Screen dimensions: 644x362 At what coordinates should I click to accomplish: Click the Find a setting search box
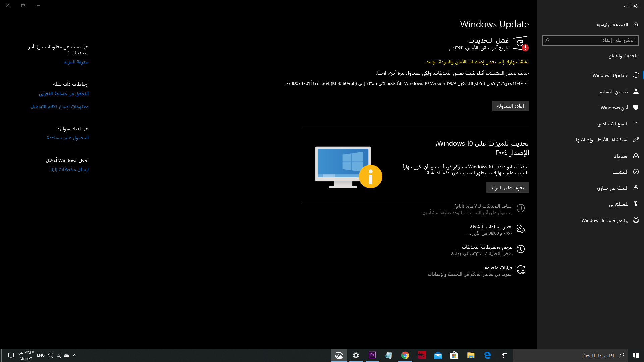pos(590,40)
